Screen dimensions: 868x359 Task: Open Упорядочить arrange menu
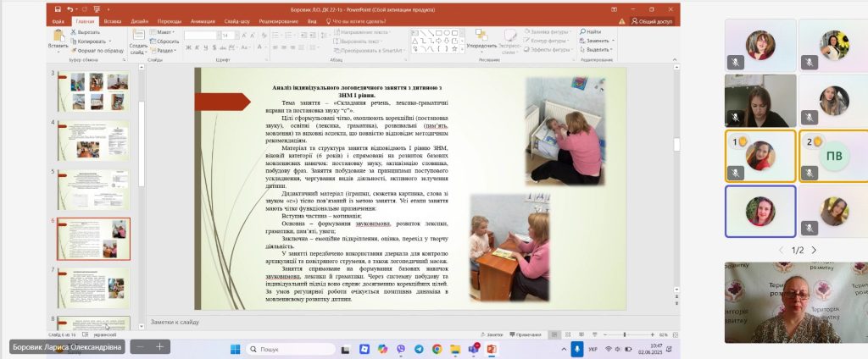point(481,41)
